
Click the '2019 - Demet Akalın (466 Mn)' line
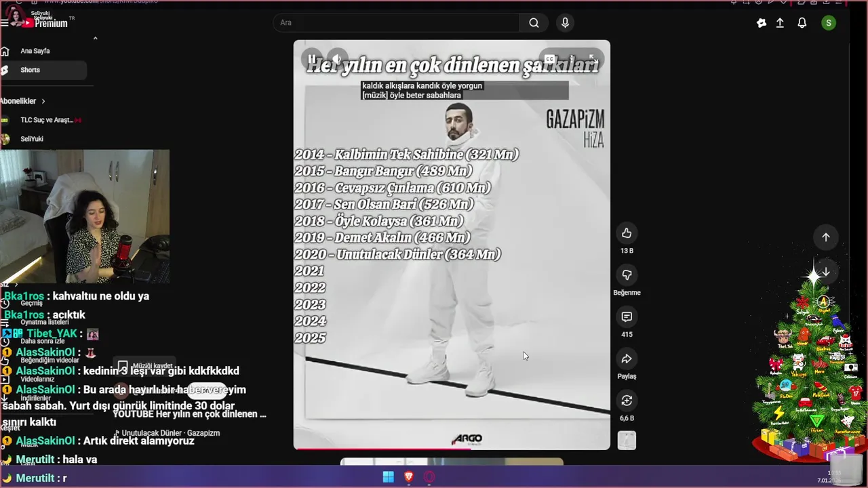click(x=382, y=237)
